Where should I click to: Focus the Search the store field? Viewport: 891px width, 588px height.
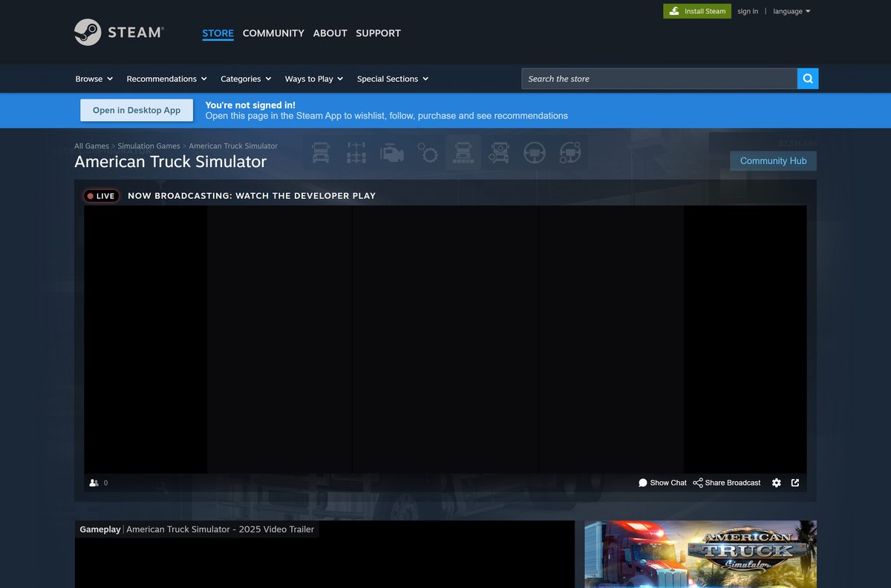[x=659, y=79]
